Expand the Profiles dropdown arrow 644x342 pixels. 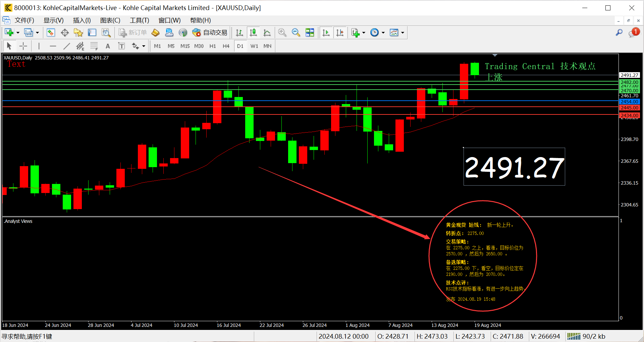[37, 33]
